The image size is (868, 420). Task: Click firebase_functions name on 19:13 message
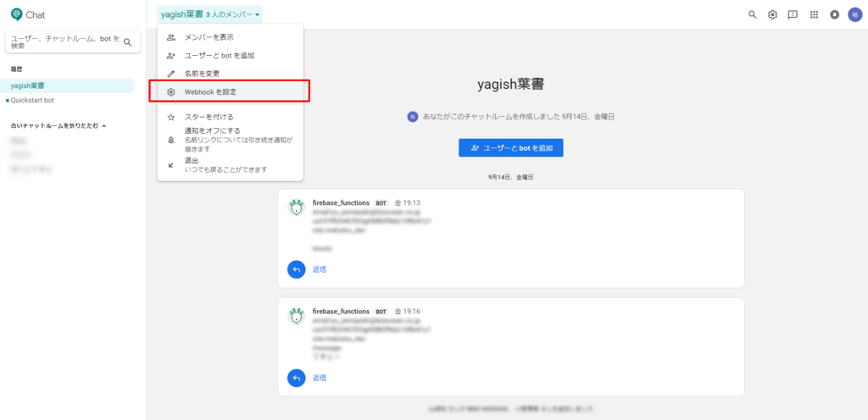[341, 203]
